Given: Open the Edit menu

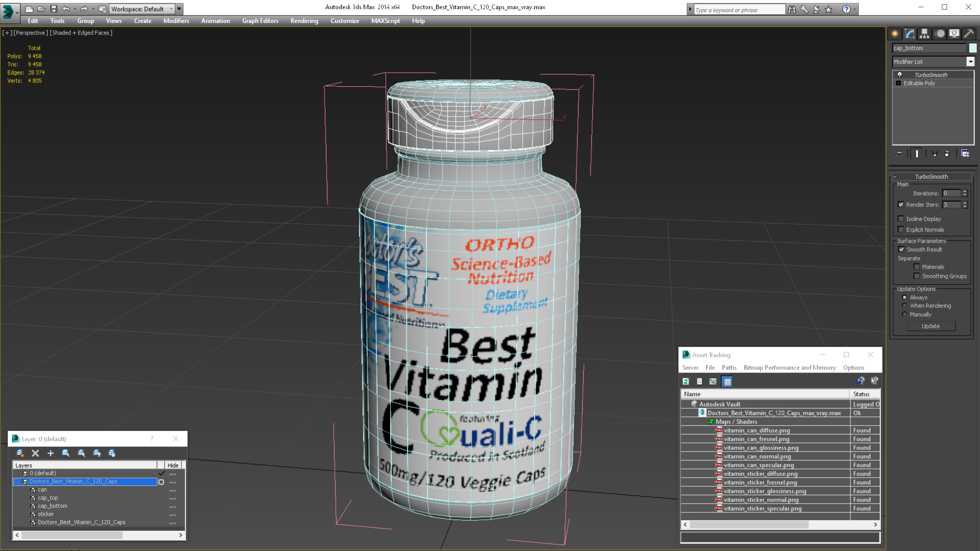Looking at the screenshot, I should pos(33,21).
